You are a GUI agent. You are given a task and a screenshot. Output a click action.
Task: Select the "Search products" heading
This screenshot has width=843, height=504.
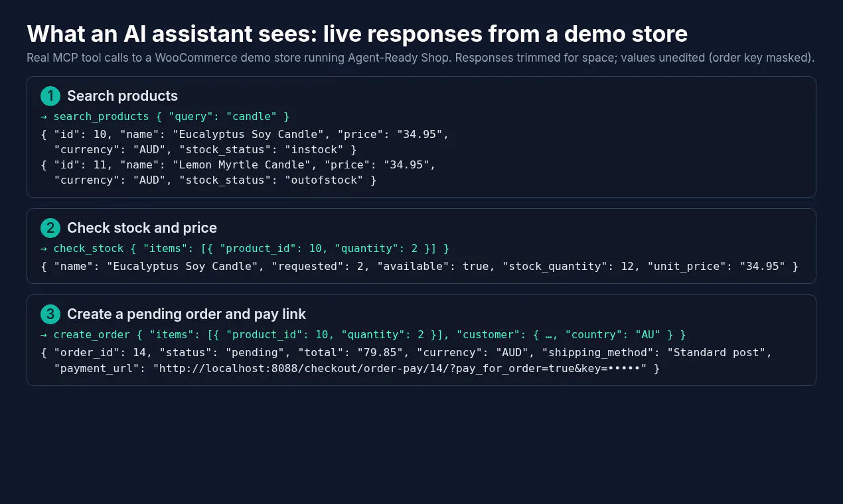click(x=122, y=96)
